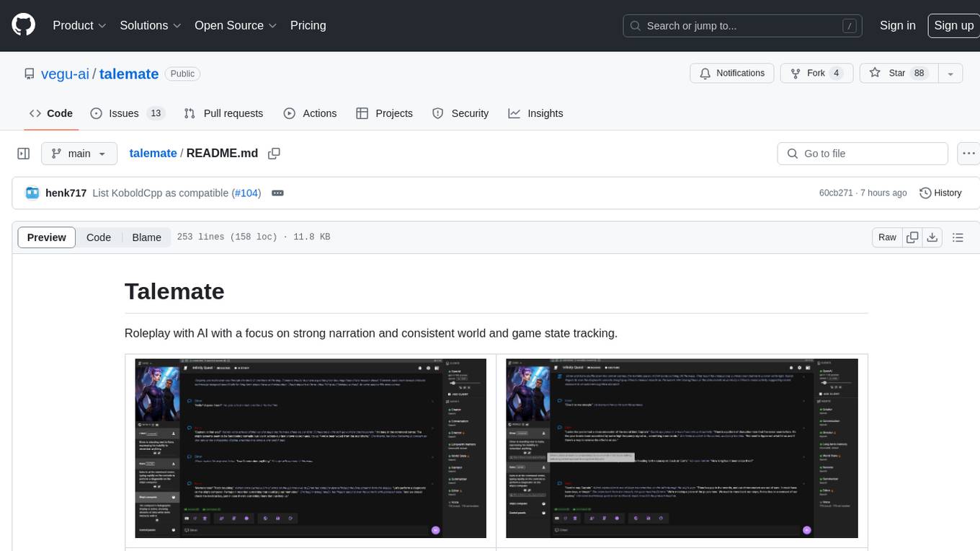The image size is (980, 551).
Task: Copy the raw file contents
Action: click(912, 237)
